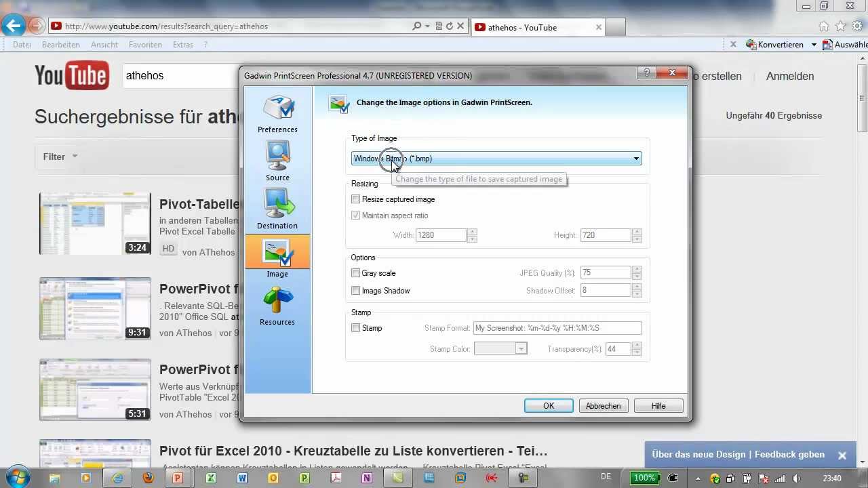Open the Bearbeiten menu
The image size is (868, 488).
61,45
